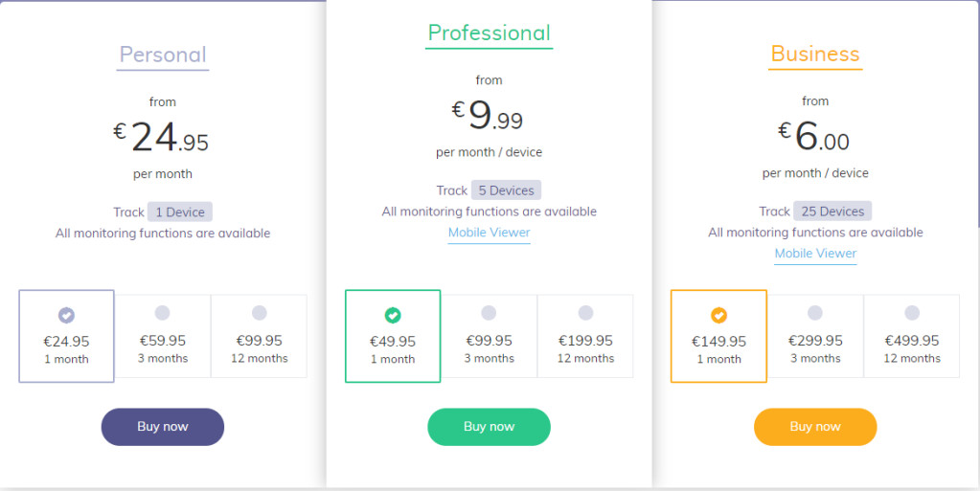Screen dimensions: 980x491
Task: Click the Professional plan heading
Action: pyautogui.click(x=489, y=33)
